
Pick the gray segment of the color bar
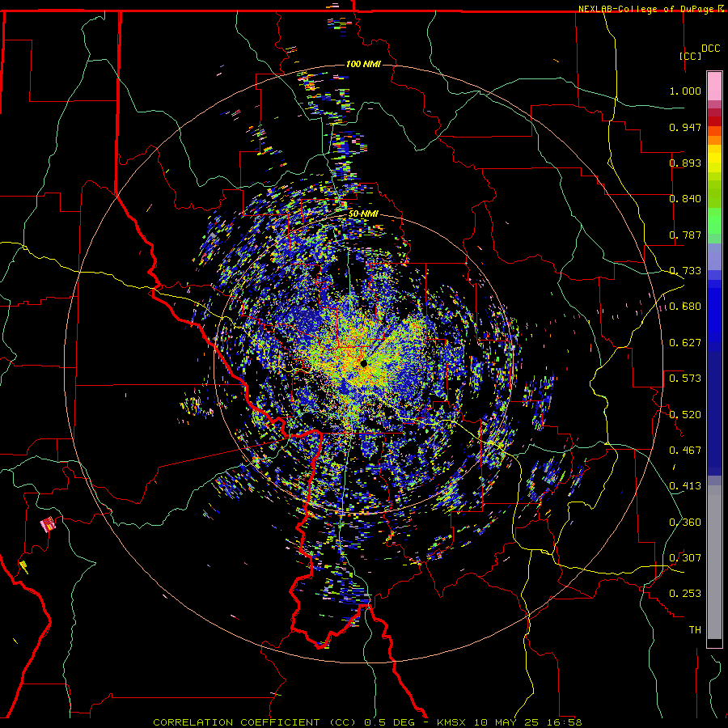(x=714, y=562)
